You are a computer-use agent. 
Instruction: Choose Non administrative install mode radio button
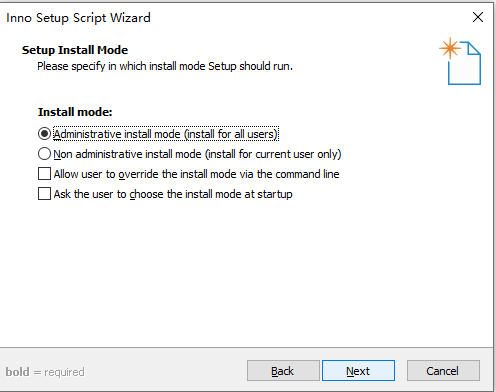pyautogui.click(x=44, y=154)
